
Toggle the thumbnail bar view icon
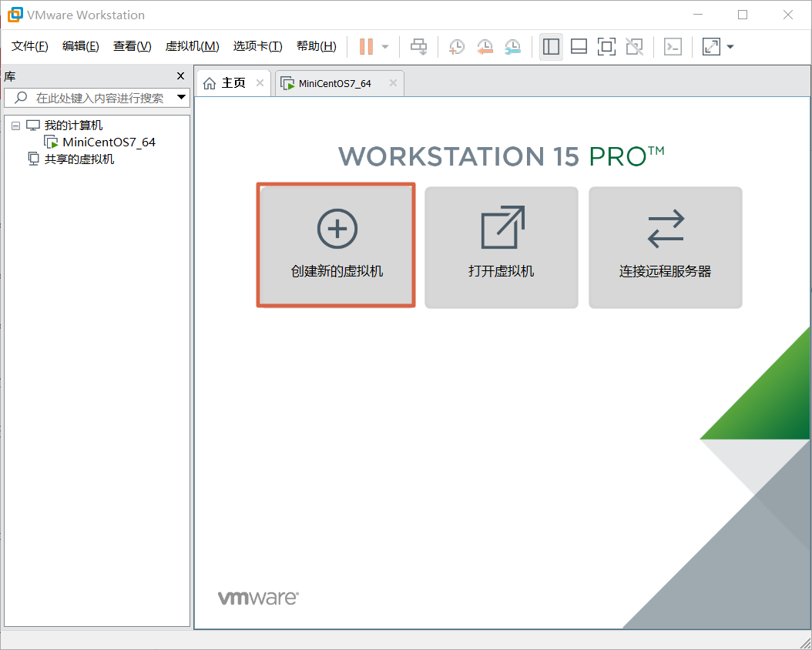(x=579, y=46)
